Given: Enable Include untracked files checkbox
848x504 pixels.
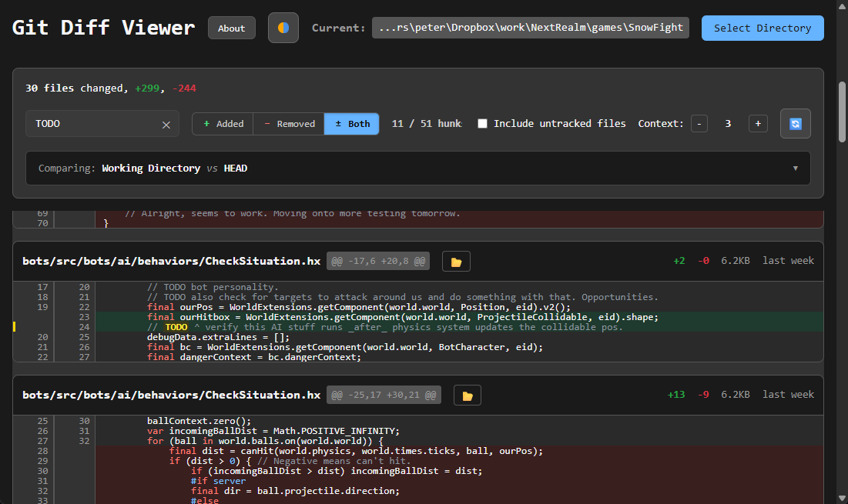Looking at the screenshot, I should click(482, 124).
